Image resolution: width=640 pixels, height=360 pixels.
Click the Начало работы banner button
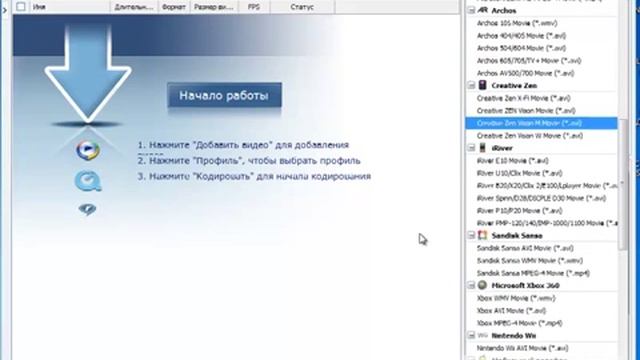coord(224,96)
